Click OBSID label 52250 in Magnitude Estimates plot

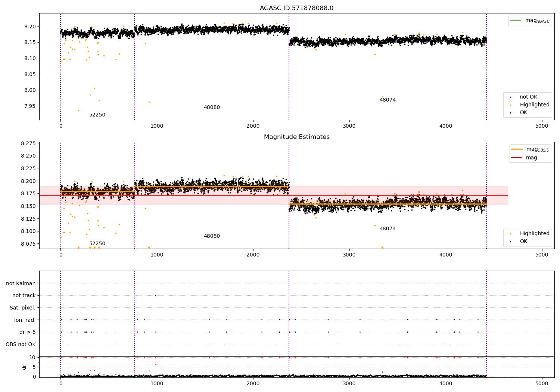97,244
